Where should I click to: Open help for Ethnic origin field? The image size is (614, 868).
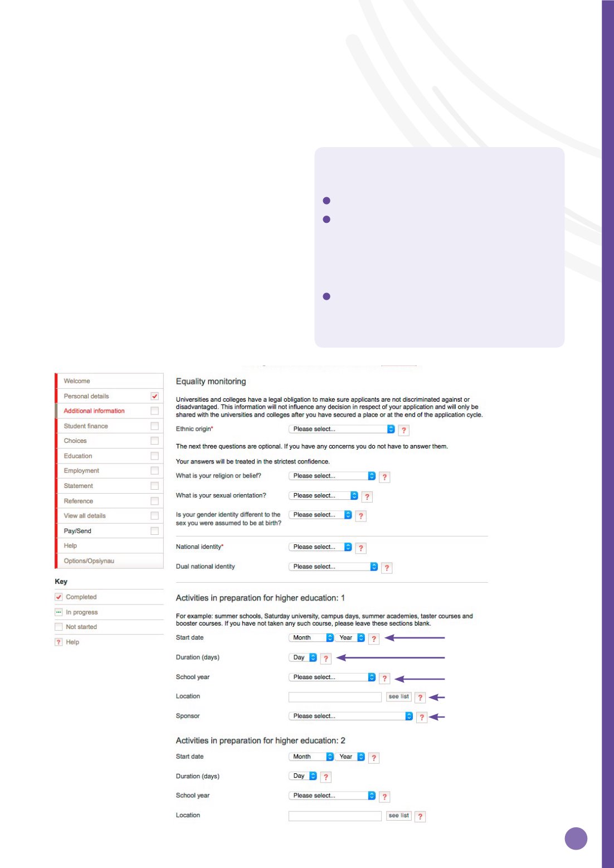pos(404,430)
